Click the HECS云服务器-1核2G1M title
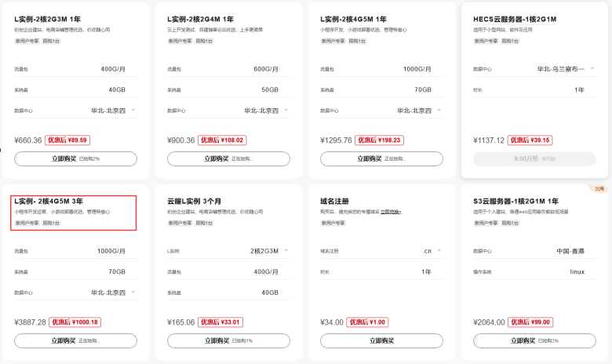Viewport: 612px width, 364px height. [515, 19]
